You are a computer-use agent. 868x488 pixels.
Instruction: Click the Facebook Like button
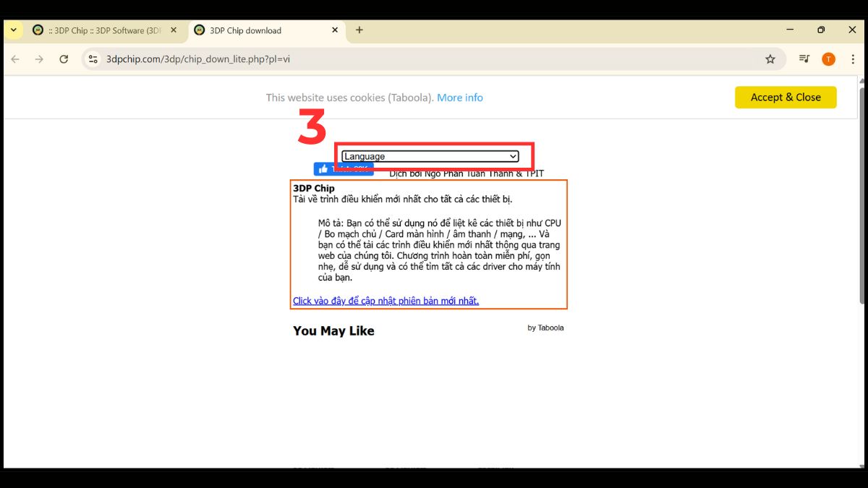[x=344, y=169]
